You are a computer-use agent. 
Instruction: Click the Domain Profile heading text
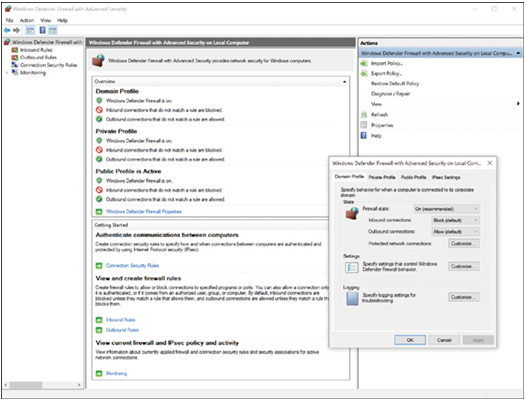click(117, 91)
